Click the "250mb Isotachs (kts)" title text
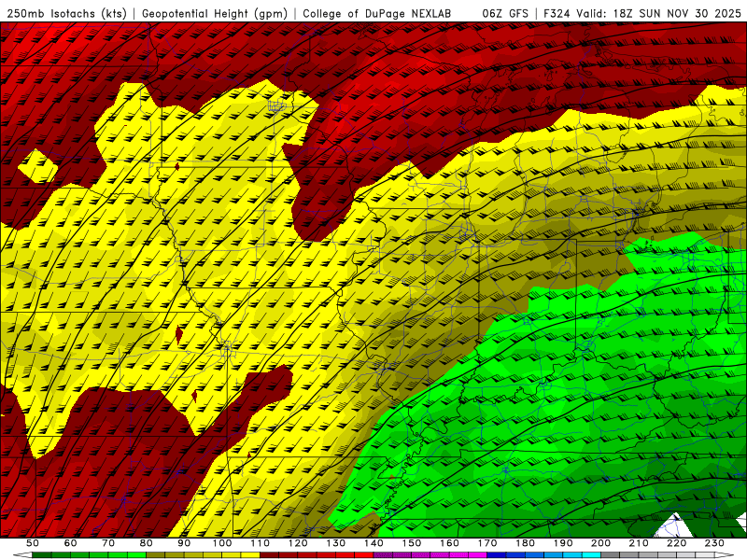This screenshot has height=560, width=747. pyautogui.click(x=66, y=13)
